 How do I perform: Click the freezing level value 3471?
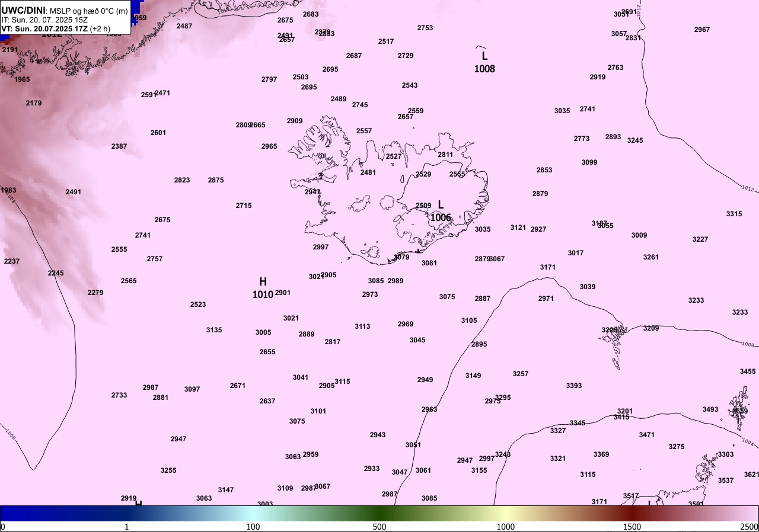click(647, 435)
